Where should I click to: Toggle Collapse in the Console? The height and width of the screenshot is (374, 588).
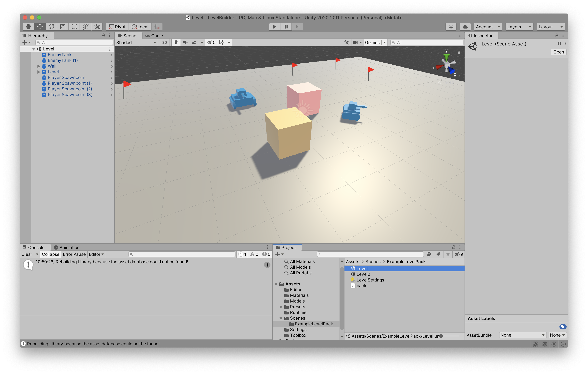[x=50, y=254]
